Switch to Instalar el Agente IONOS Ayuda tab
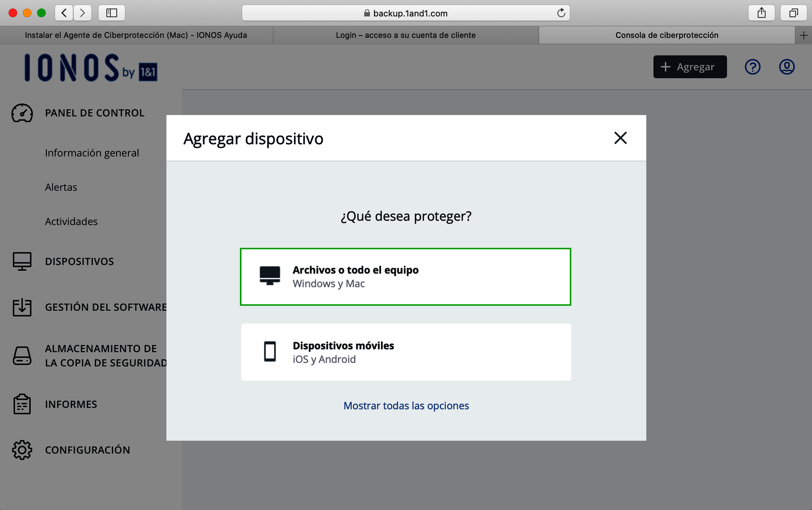This screenshot has height=510, width=812. (136, 35)
